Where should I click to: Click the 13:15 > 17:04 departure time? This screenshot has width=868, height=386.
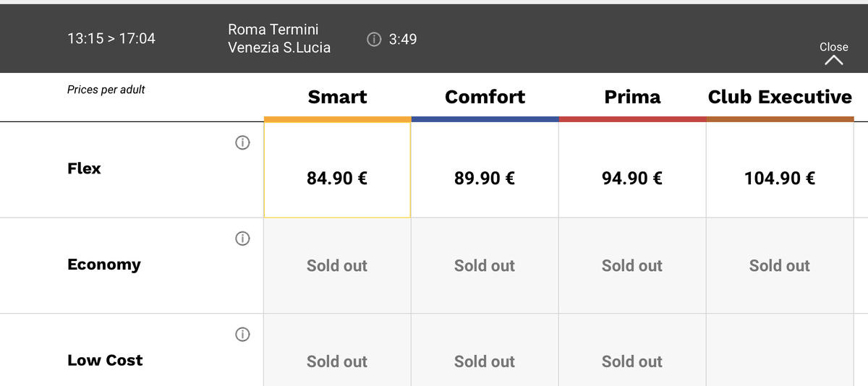111,39
